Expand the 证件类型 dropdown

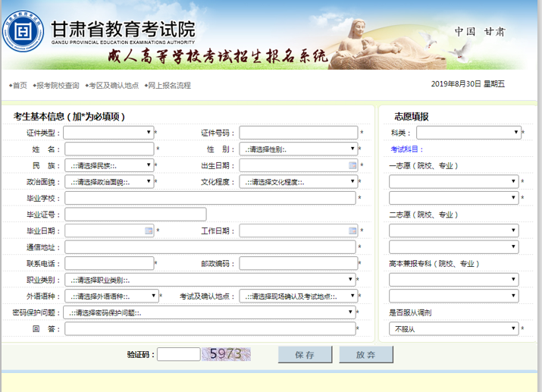coord(108,133)
